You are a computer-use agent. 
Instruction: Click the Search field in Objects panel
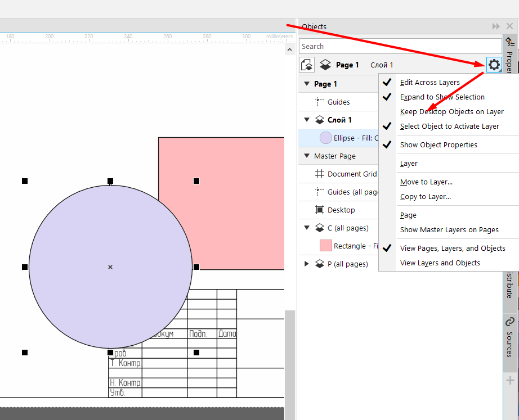(400, 46)
